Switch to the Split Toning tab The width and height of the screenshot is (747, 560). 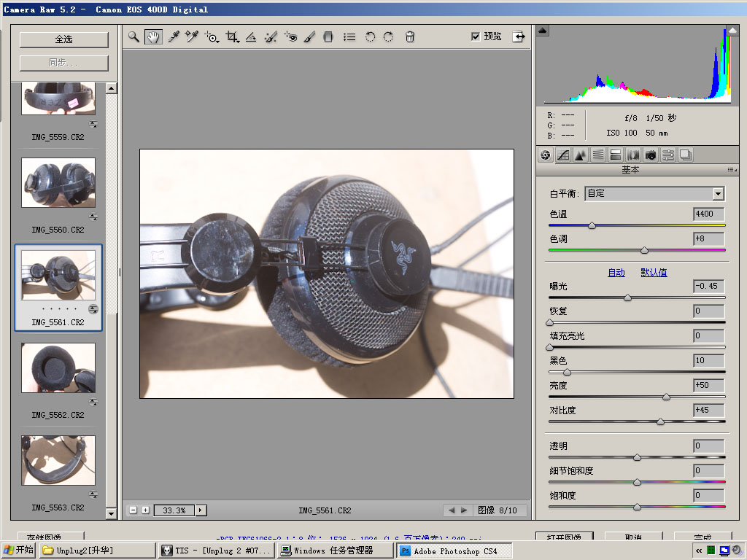pyautogui.click(x=616, y=155)
